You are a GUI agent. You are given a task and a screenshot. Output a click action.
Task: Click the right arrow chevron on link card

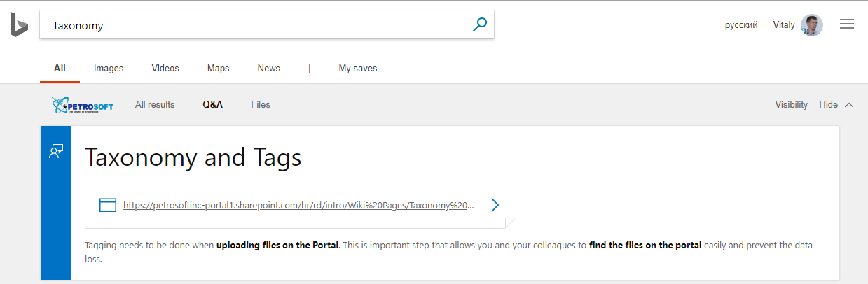[x=495, y=205]
